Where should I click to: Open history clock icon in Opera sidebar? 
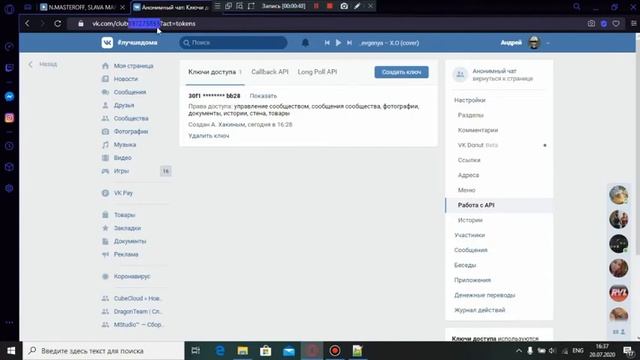(x=9, y=146)
